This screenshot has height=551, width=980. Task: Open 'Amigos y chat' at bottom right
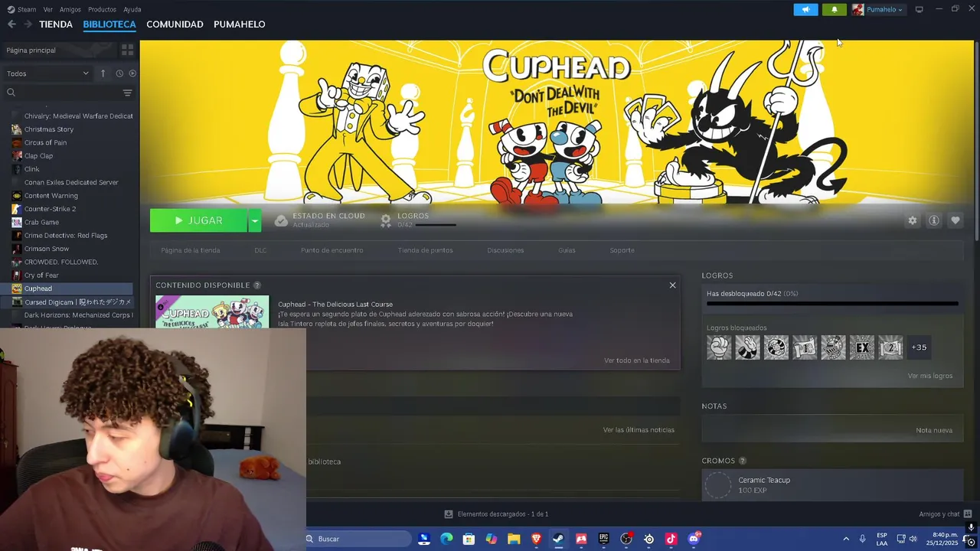(x=946, y=514)
